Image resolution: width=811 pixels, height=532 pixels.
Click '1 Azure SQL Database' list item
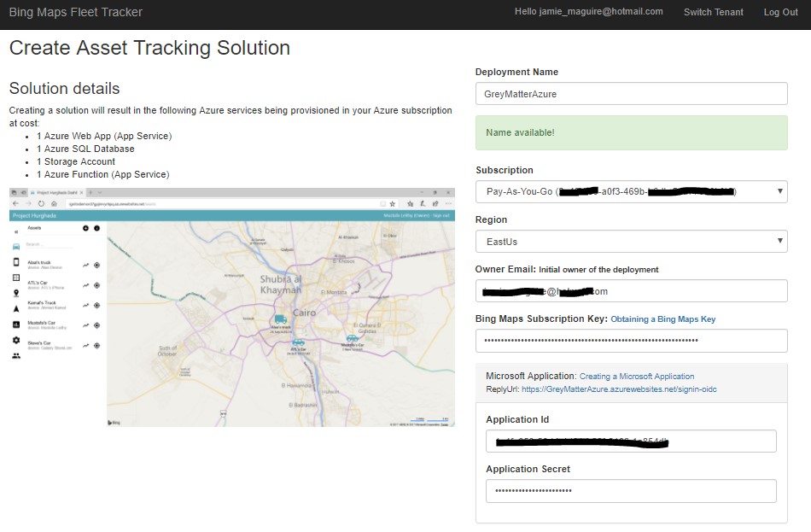(x=85, y=149)
